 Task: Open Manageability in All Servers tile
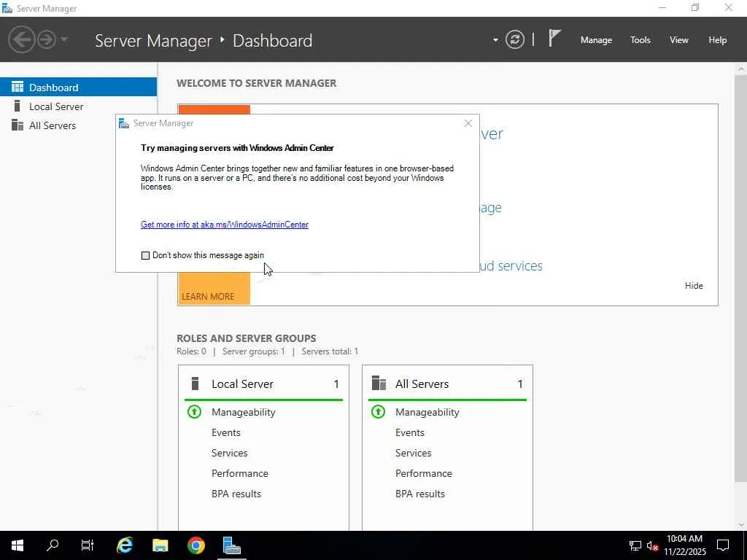pos(427,412)
